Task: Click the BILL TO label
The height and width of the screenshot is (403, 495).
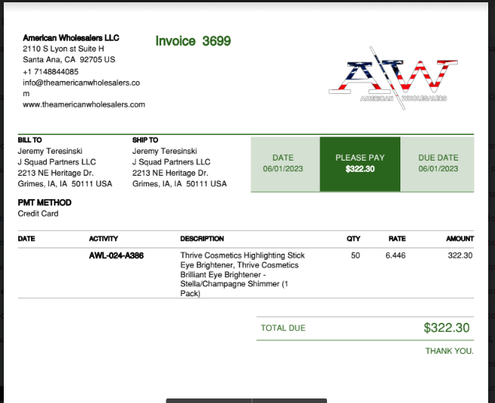Action: point(30,140)
